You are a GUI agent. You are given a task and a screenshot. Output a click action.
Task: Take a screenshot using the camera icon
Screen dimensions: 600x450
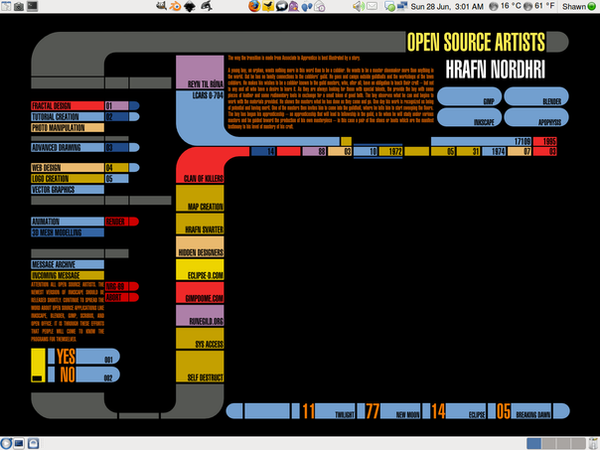pos(19,6)
